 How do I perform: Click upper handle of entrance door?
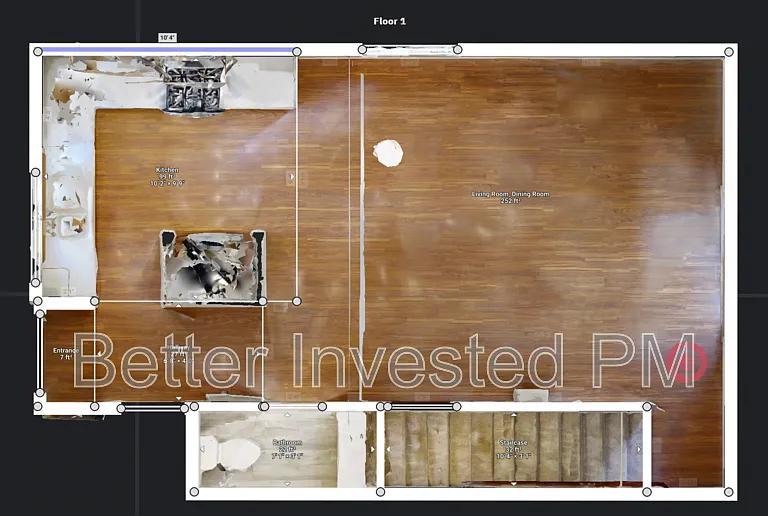(40, 313)
